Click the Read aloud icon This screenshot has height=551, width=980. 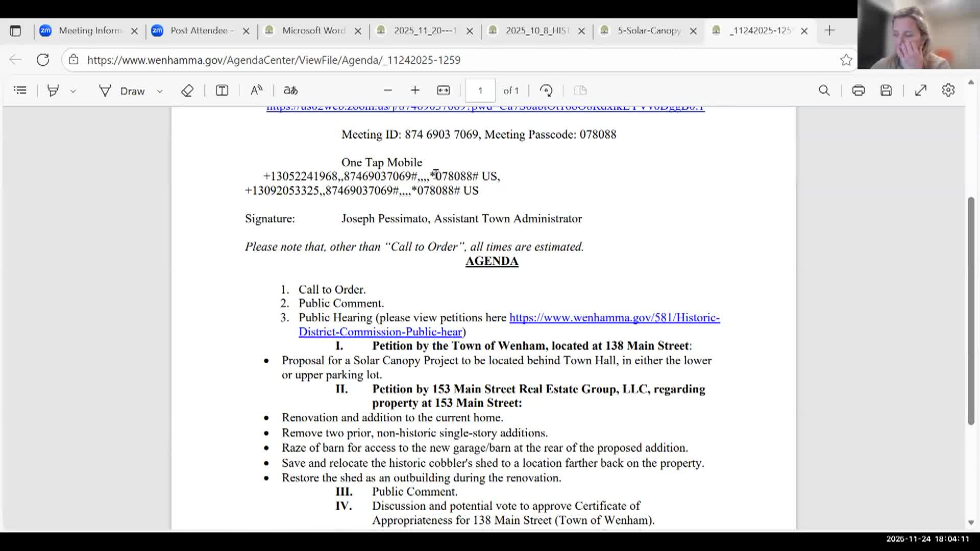click(256, 90)
